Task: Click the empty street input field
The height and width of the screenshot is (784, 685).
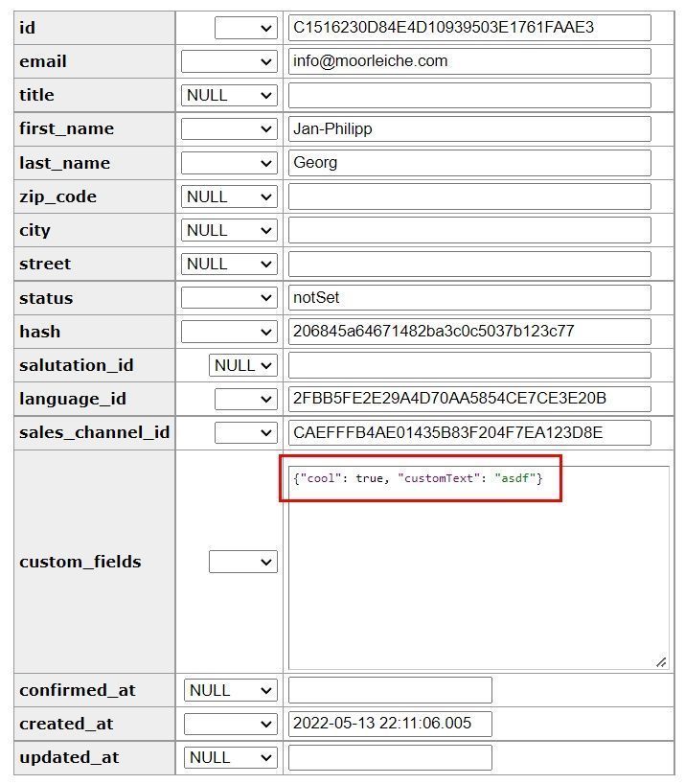Action: click(x=468, y=264)
